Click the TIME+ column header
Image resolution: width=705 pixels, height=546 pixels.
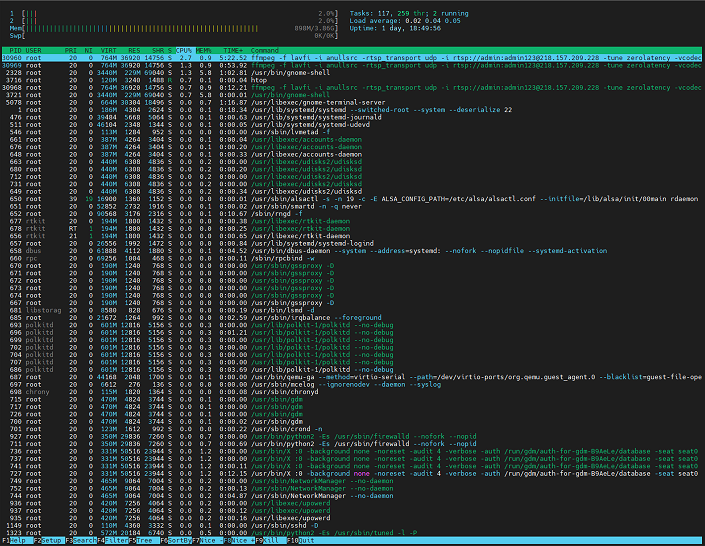[x=233, y=50]
